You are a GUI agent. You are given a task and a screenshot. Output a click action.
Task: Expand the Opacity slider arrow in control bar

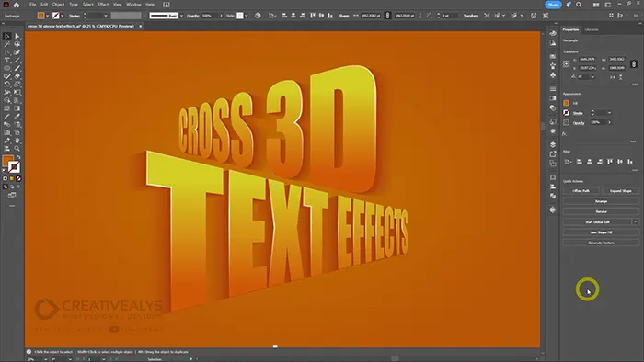tap(221, 16)
